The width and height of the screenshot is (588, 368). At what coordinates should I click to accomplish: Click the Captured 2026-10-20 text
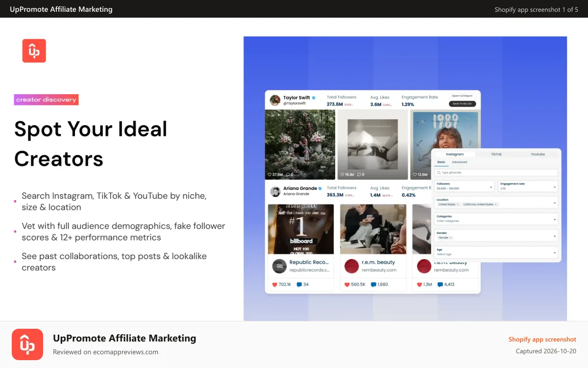click(x=546, y=351)
